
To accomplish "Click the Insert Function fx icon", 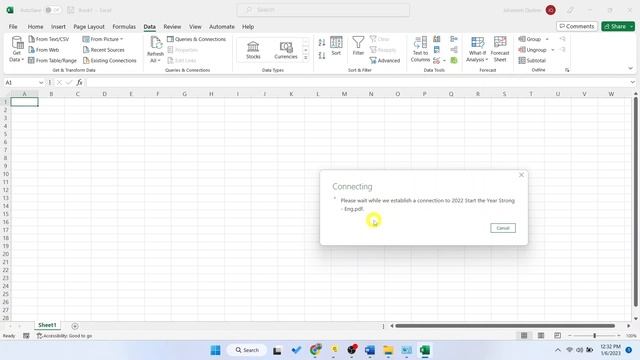I will coord(79,82).
